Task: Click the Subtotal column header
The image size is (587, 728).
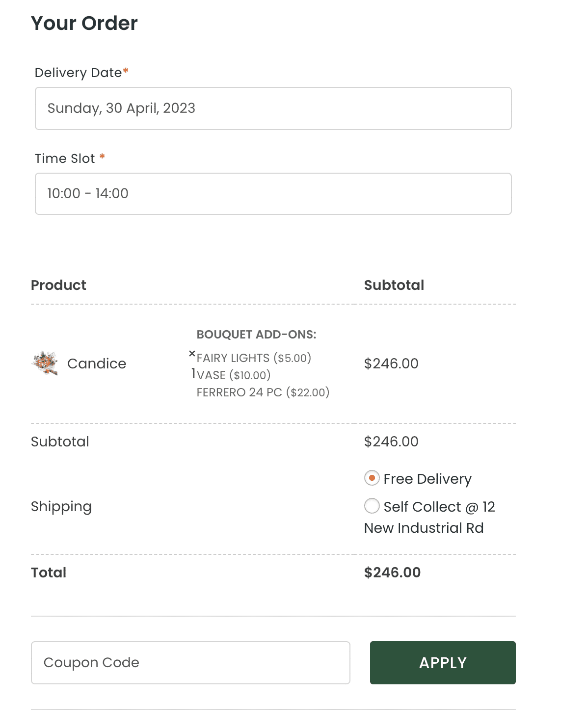Action: click(394, 285)
